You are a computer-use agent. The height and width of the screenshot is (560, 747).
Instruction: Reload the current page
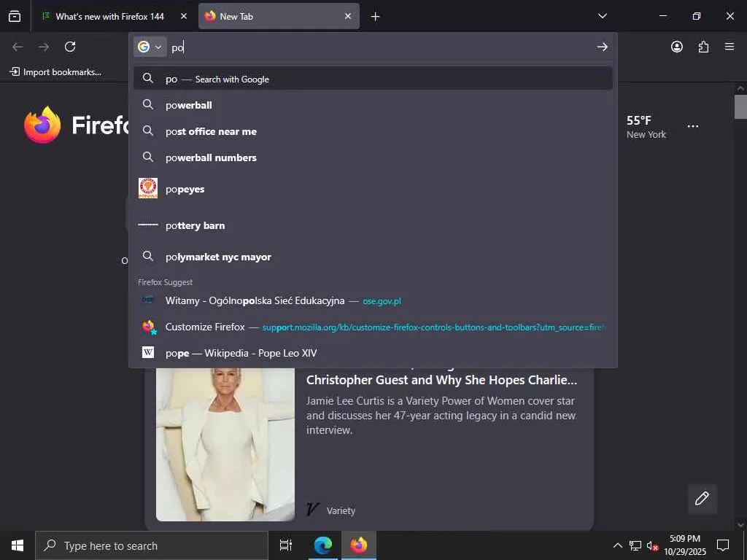point(70,47)
